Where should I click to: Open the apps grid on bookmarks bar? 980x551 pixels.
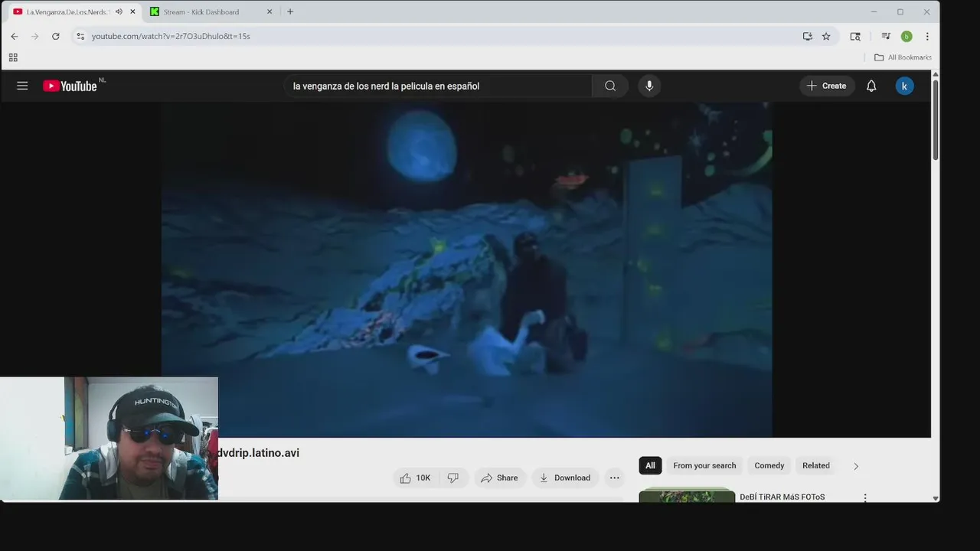point(13,57)
